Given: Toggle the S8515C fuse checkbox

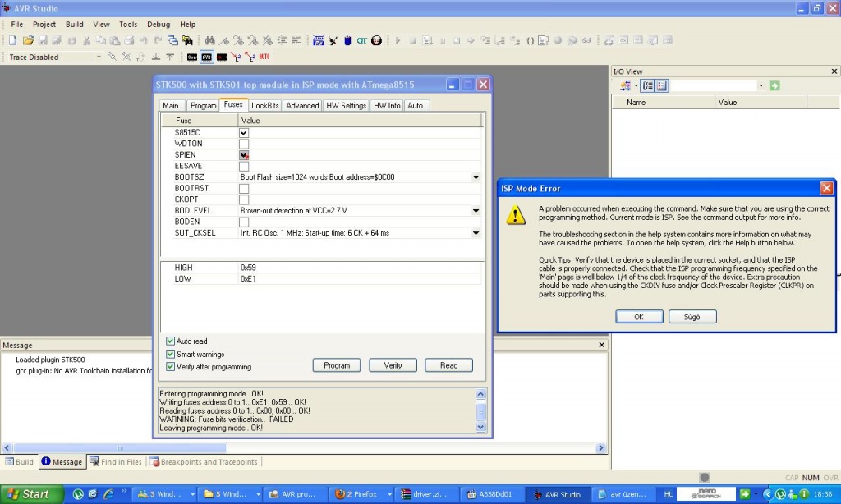Looking at the screenshot, I should pos(244,132).
